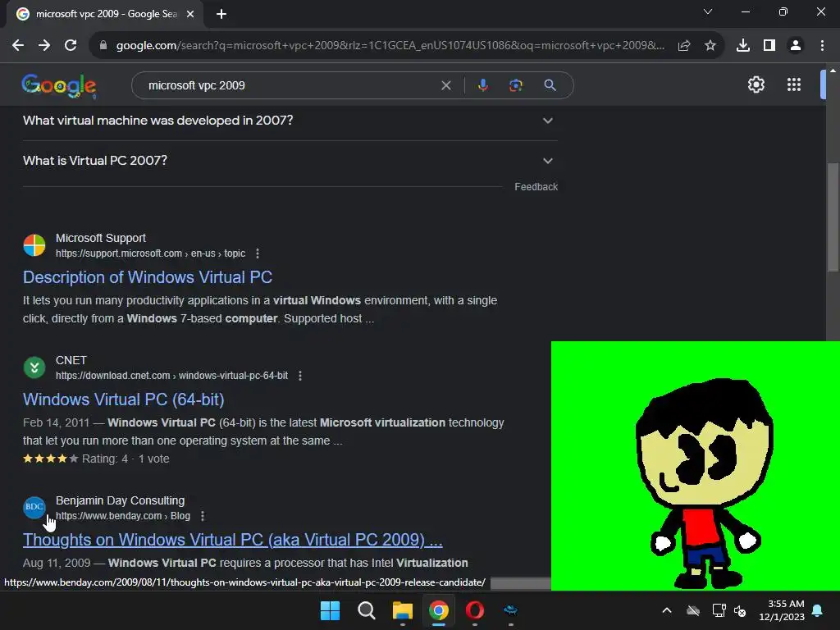Go to Google homepage via logo
The height and width of the screenshot is (630, 840).
[x=59, y=85]
